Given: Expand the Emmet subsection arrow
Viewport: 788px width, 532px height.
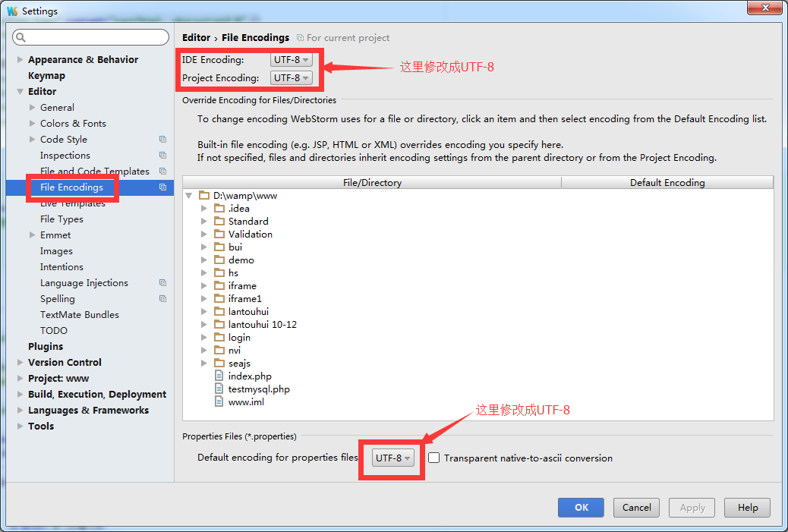Looking at the screenshot, I should tap(32, 235).
